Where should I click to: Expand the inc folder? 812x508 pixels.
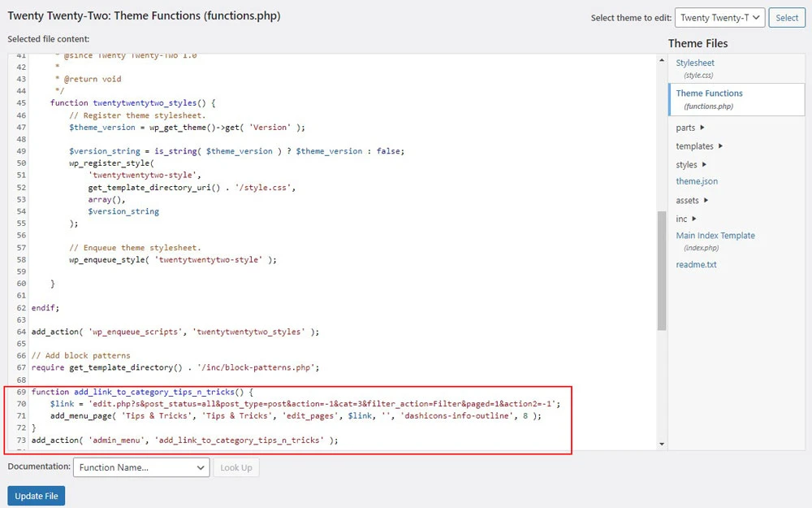coord(682,219)
